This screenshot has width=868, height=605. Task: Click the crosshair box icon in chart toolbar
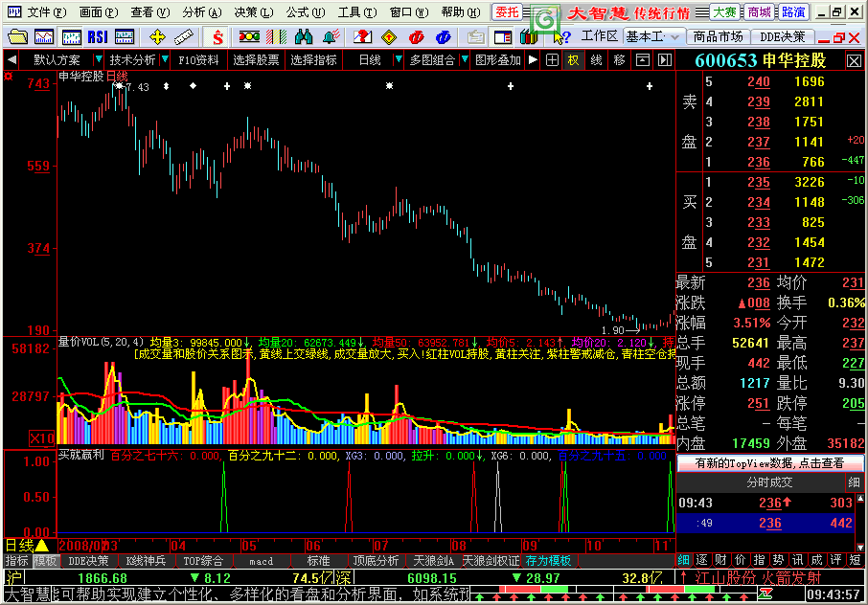pos(552,59)
